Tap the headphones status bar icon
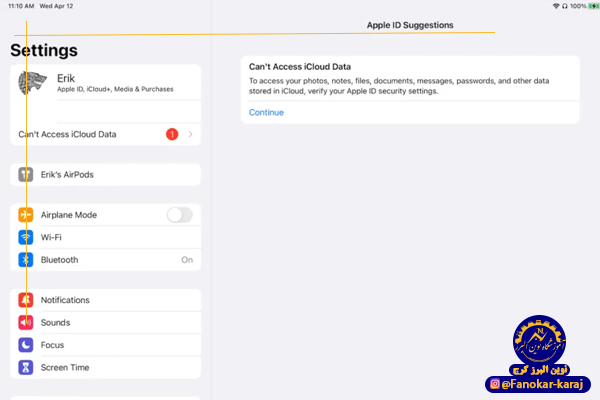Viewport: 600px width, 400px height. click(x=564, y=6)
